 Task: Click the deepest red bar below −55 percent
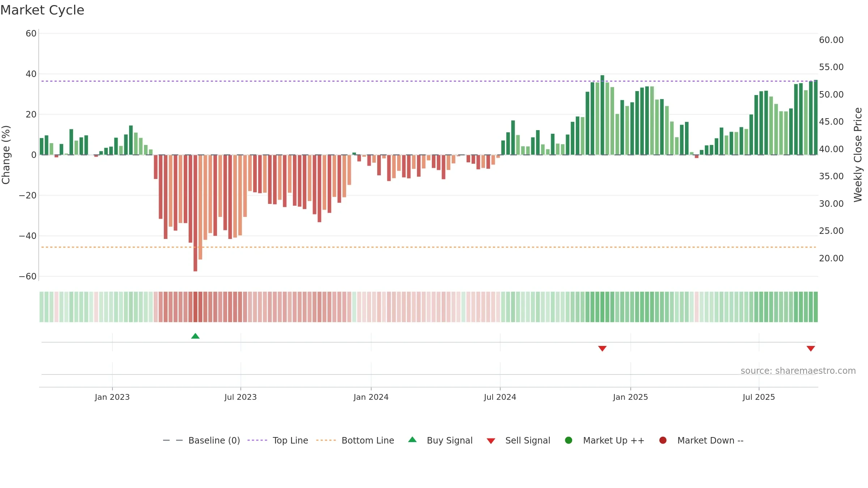tap(195, 213)
